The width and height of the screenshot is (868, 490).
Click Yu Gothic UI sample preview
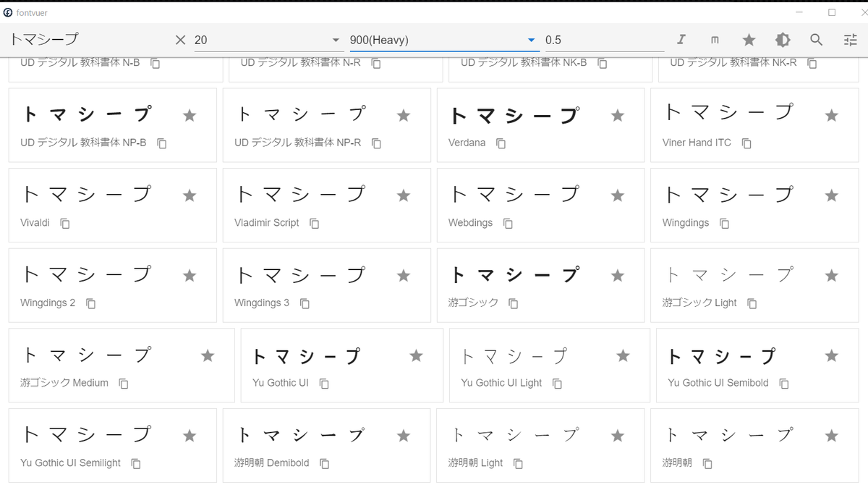[306, 355]
